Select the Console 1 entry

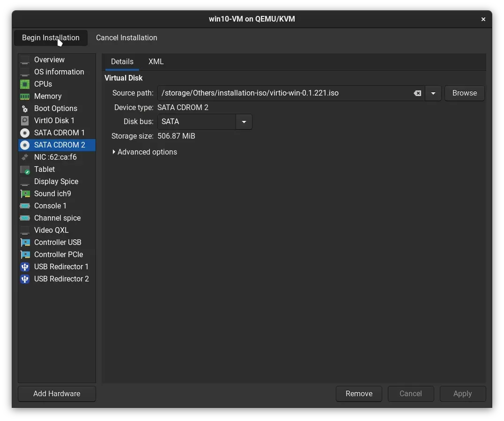coord(57,206)
